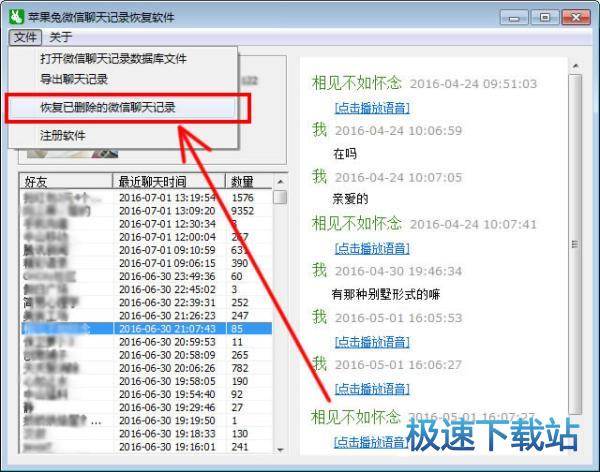The height and width of the screenshot is (472, 600).
Task: Play voice message under 2016-05-01 16:05:53
Action: coord(372,342)
